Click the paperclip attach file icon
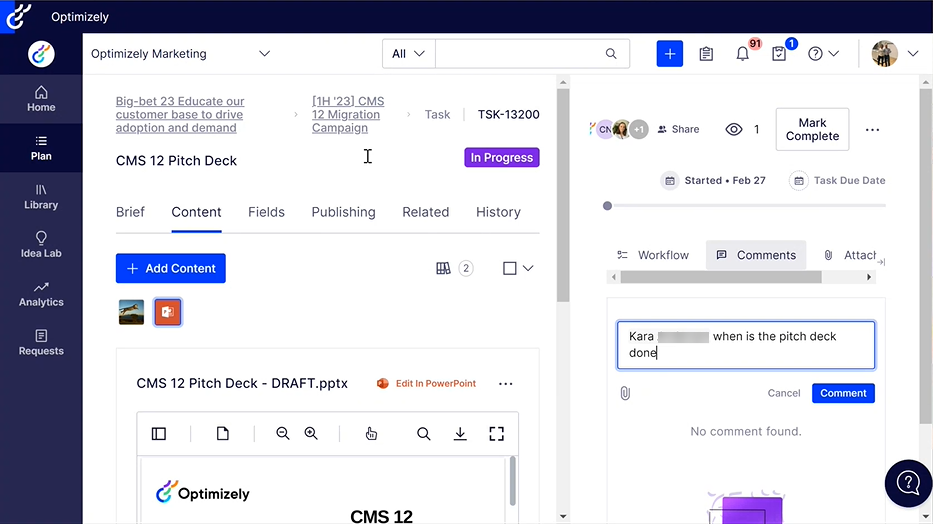Viewport: 933px width, 524px height. (x=625, y=393)
